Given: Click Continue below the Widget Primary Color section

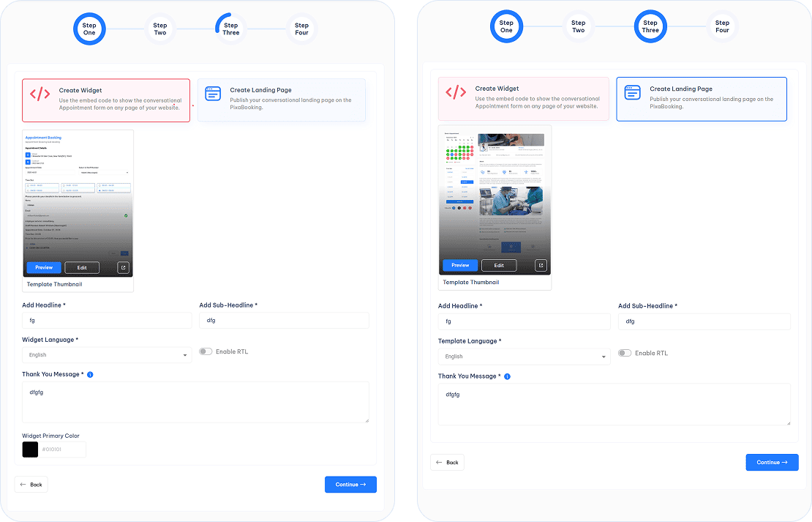Looking at the screenshot, I should point(350,485).
